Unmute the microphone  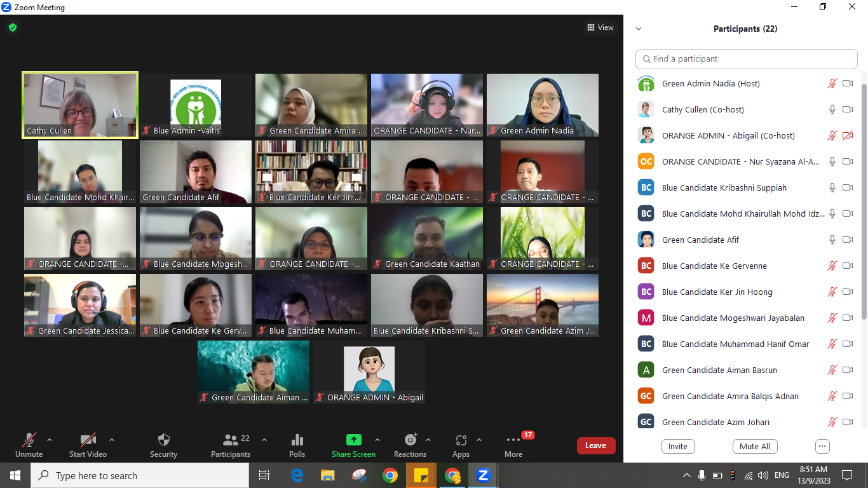point(29,440)
